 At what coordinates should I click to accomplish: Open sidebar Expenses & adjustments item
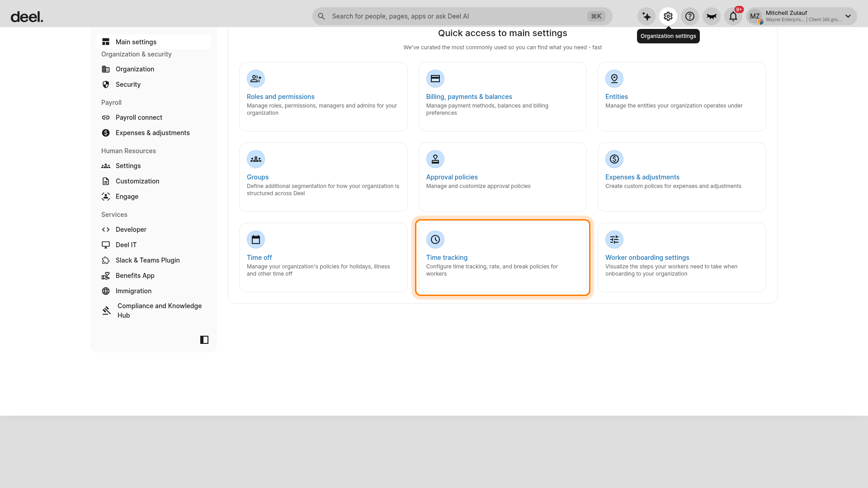point(154,133)
